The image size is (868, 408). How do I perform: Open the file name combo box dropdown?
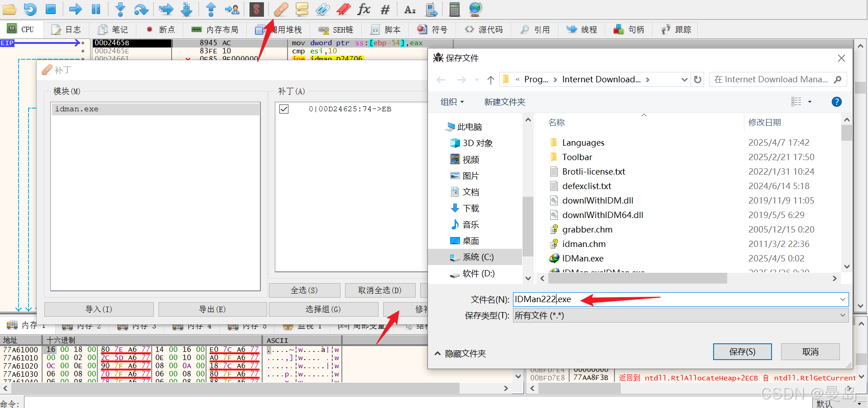tap(843, 299)
